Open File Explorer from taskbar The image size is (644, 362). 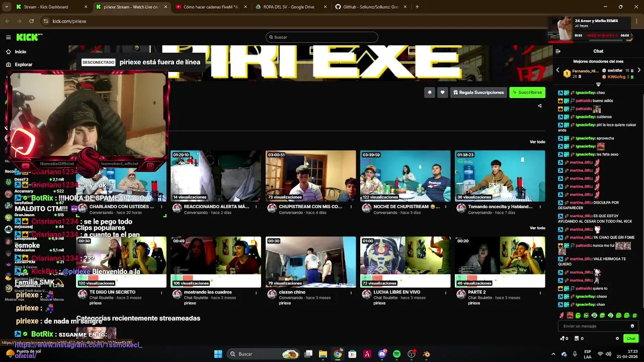click(x=323, y=354)
